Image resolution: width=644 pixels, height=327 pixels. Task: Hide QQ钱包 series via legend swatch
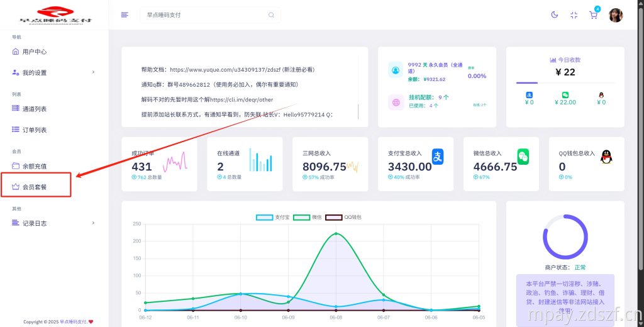coord(334,218)
